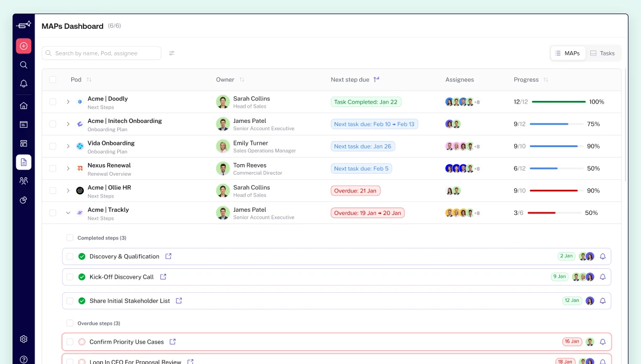Click the 2 Jan date tag
Viewport: 641px width, 364px height.
point(566,256)
